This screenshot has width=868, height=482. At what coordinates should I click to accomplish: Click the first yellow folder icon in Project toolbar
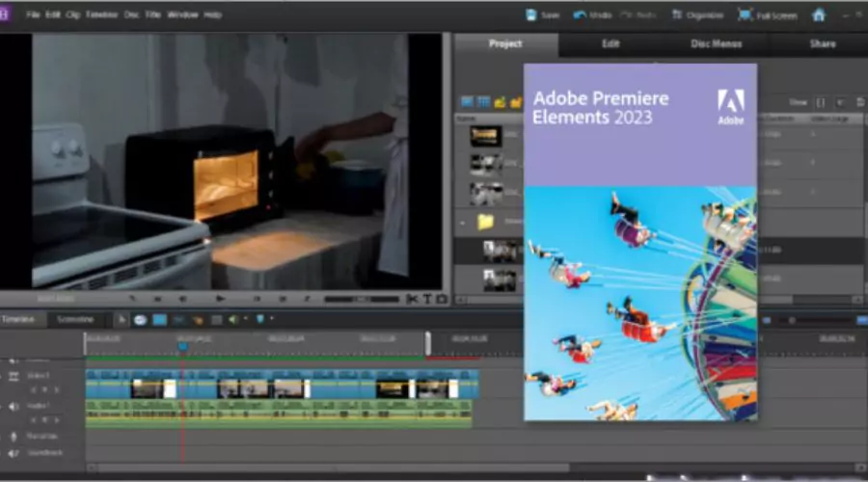500,102
